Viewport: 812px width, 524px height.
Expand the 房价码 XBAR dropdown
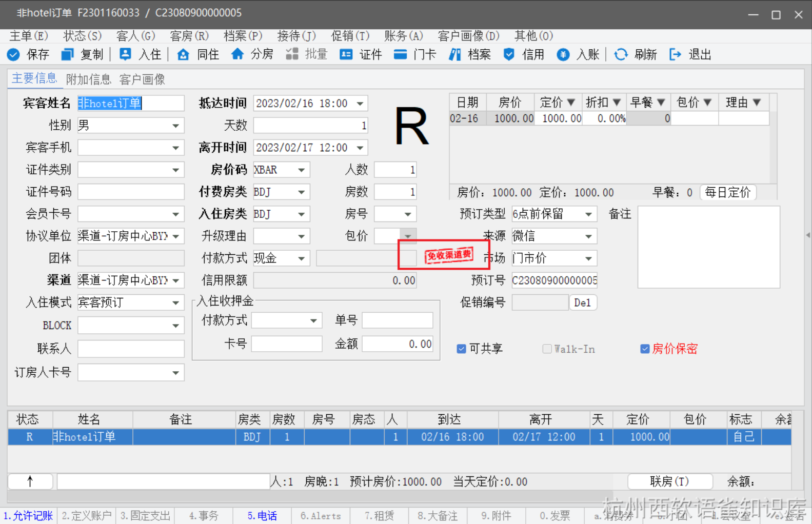[302, 170]
